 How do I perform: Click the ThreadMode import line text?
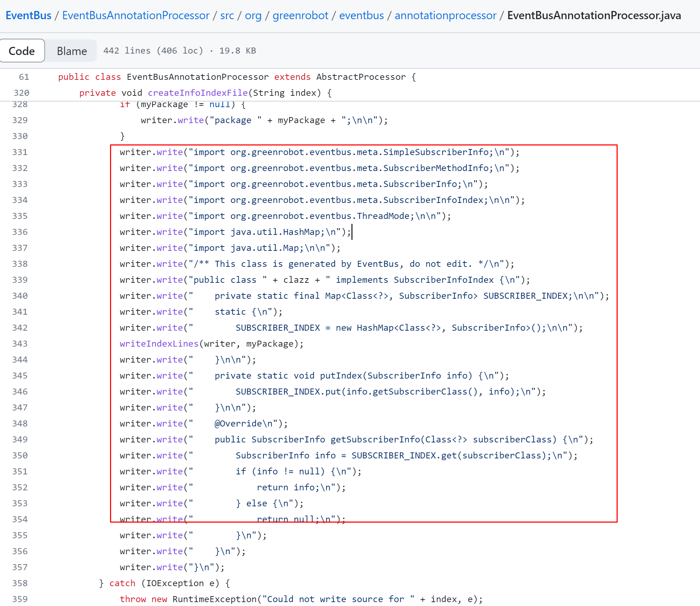click(285, 216)
